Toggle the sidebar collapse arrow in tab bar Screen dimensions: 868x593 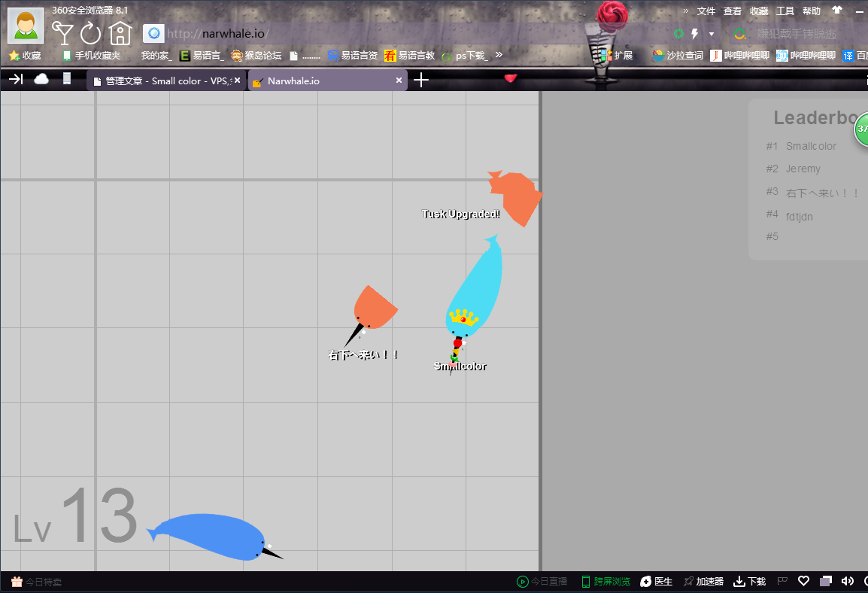click(16, 79)
